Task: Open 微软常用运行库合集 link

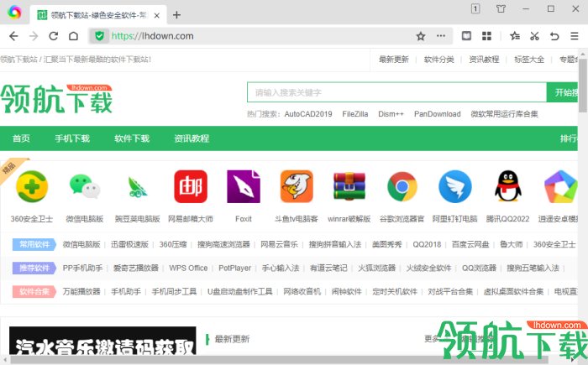Action: pyautogui.click(x=504, y=114)
